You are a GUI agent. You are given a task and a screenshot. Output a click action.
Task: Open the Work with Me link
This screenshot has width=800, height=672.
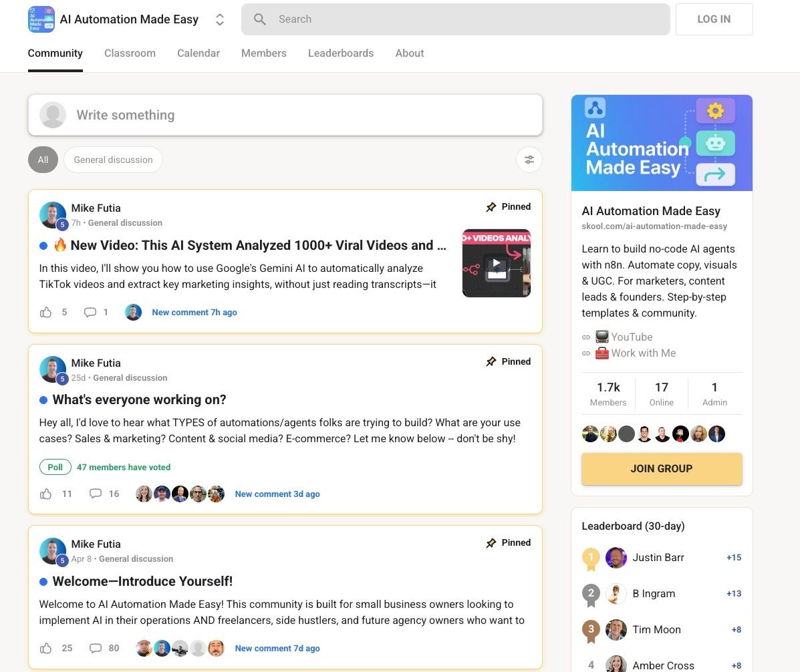tap(644, 353)
